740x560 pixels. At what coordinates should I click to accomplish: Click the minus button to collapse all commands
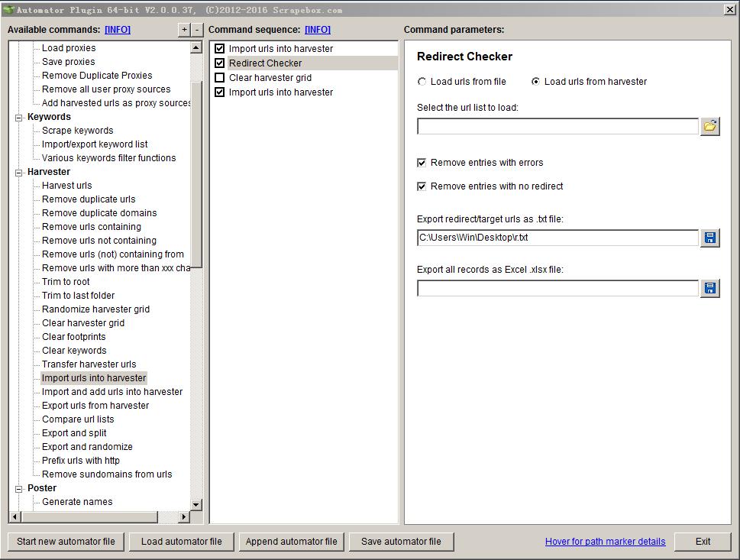click(197, 30)
